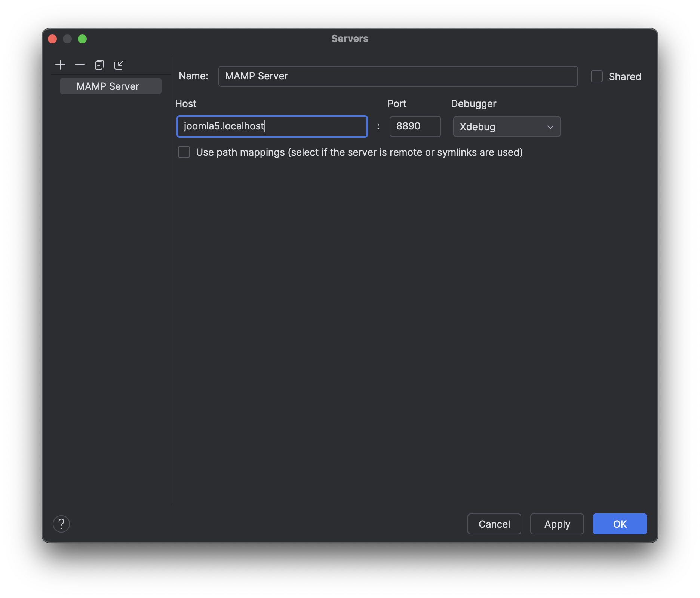Open the Debugger dropdown showing Xdebug
700x598 pixels.
coord(506,126)
